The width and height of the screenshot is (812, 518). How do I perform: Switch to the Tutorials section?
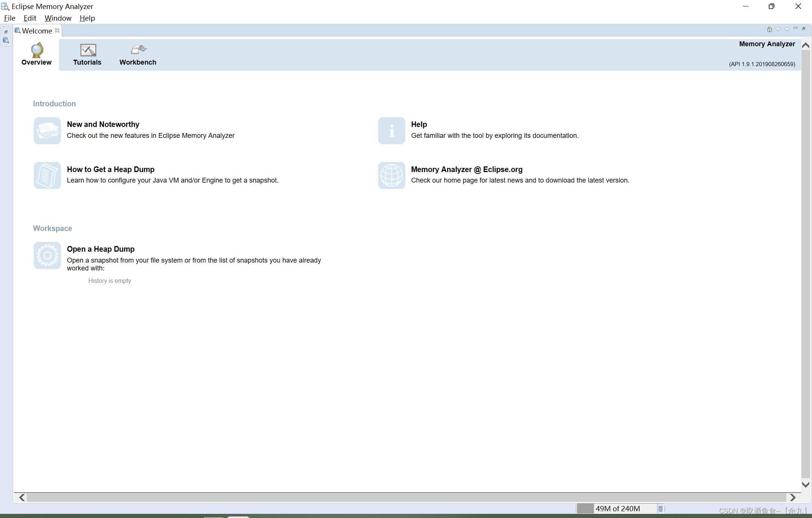[87, 54]
